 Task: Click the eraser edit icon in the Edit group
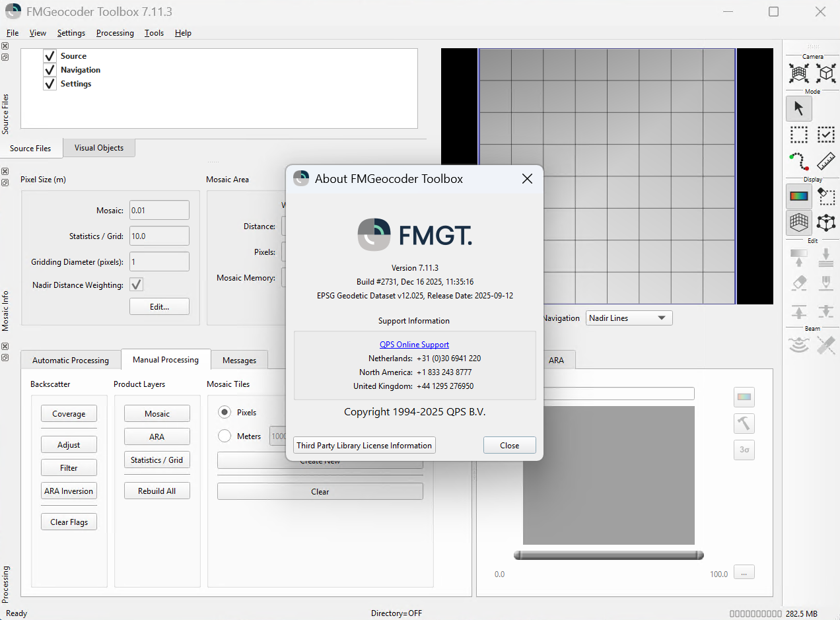799,283
